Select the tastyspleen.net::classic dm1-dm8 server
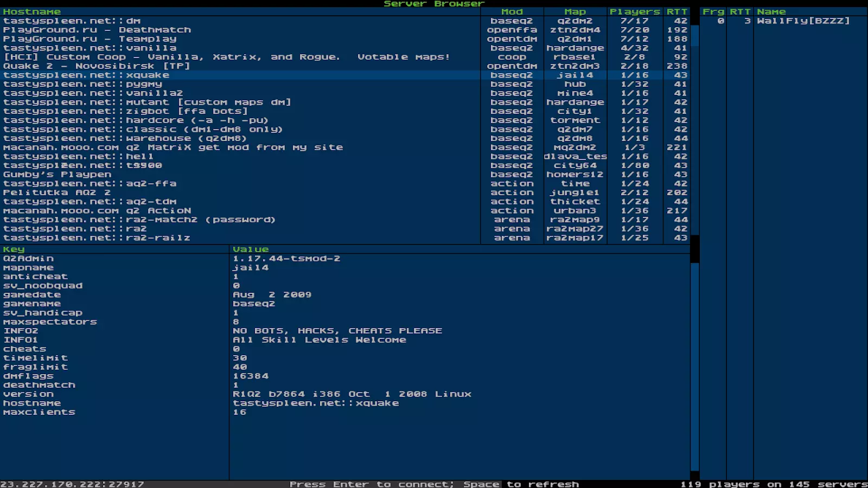Viewport: 868px width, 488px height. (345, 130)
